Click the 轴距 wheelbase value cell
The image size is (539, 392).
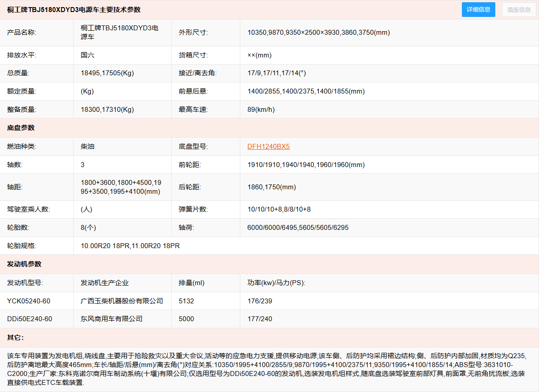pos(121,187)
